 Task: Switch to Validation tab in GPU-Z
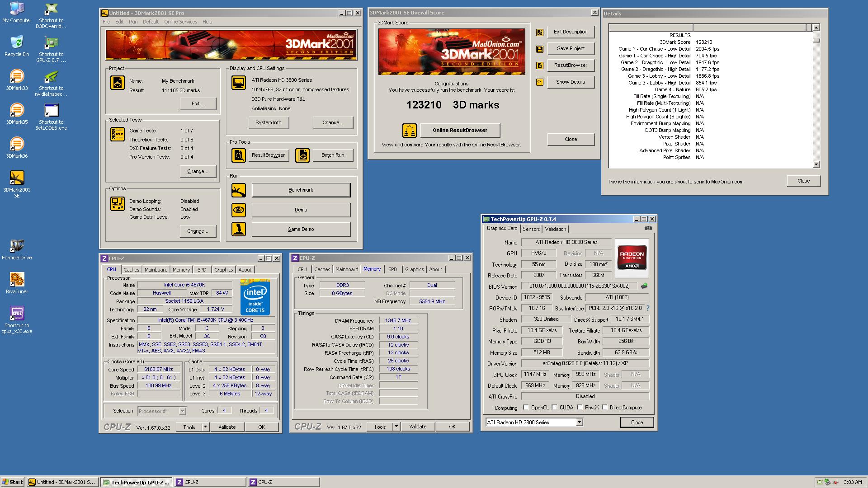tap(555, 229)
